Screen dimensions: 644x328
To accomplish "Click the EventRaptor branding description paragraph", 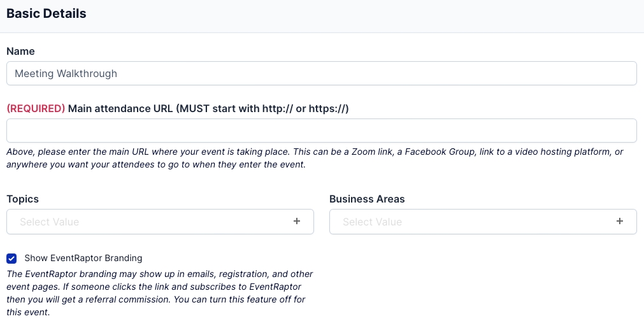I will point(159,293).
